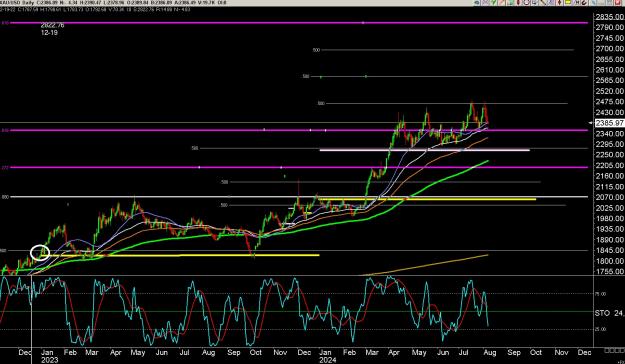Screen dimensions: 625x364
Task: Select the yellow line near 2065
Action: (x=426, y=199)
